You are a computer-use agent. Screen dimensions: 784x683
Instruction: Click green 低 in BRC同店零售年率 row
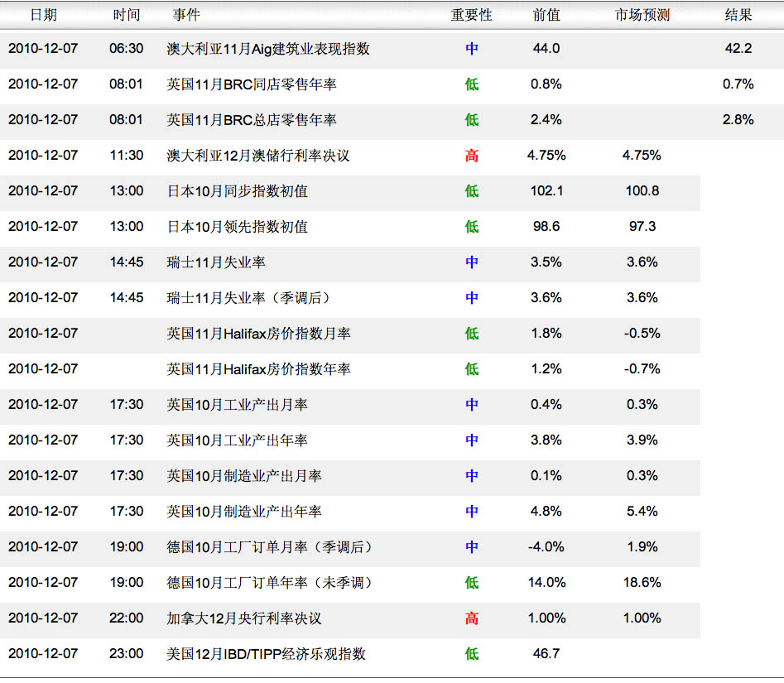[x=472, y=84]
